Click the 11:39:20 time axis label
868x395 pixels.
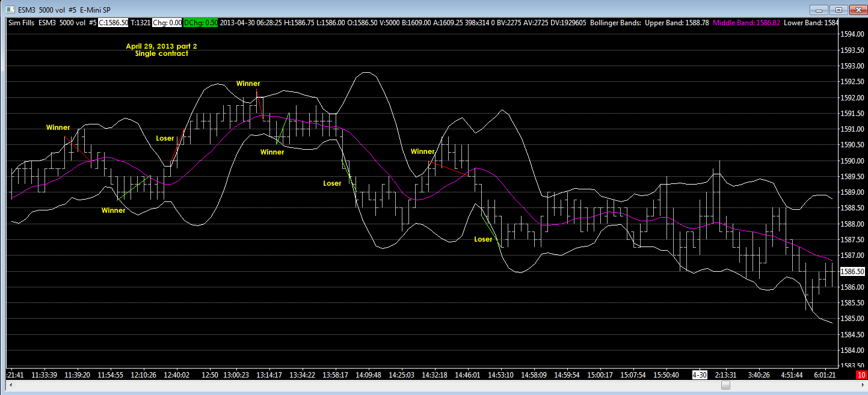(78, 375)
